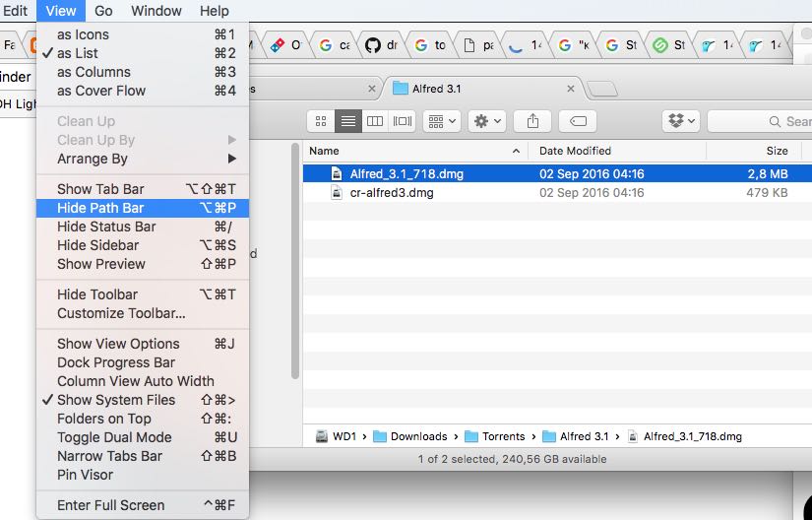The width and height of the screenshot is (812, 520).
Task: Open the Dropbox toolbar dropdown
Action: 681,121
